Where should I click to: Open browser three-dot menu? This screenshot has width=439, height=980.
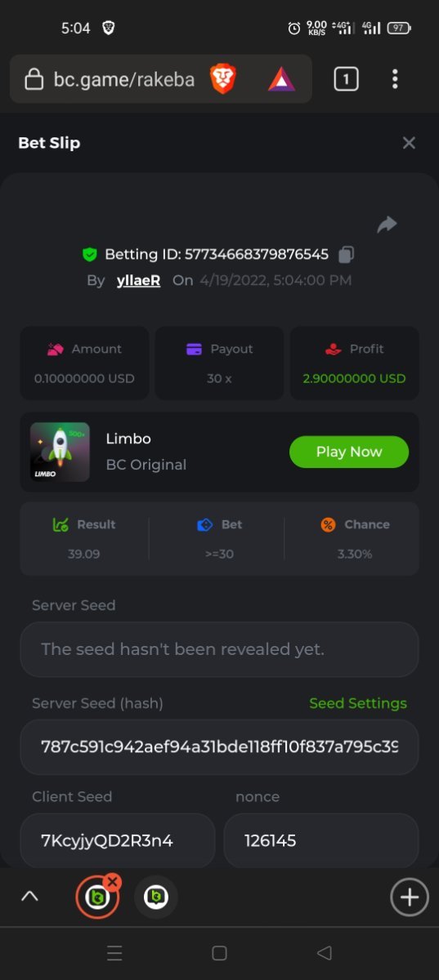(395, 79)
